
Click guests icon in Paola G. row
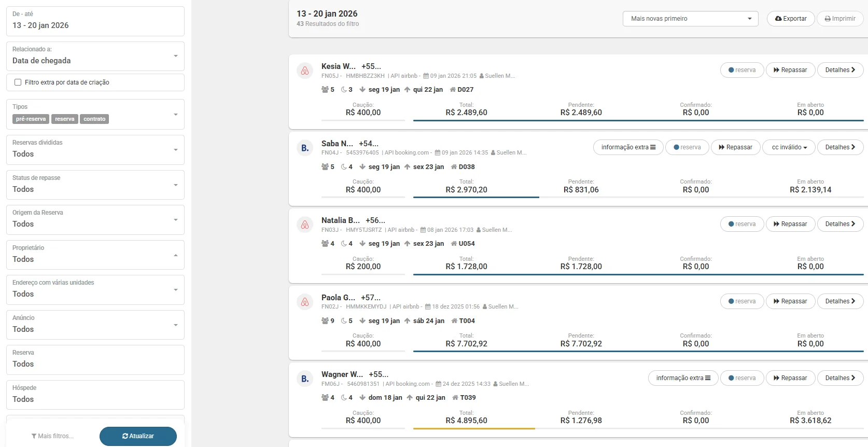click(325, 321)
